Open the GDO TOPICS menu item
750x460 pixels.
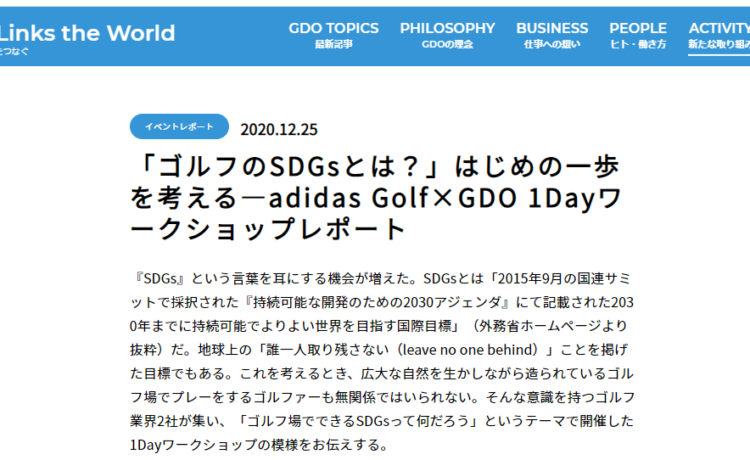click(x=333, y=28)
